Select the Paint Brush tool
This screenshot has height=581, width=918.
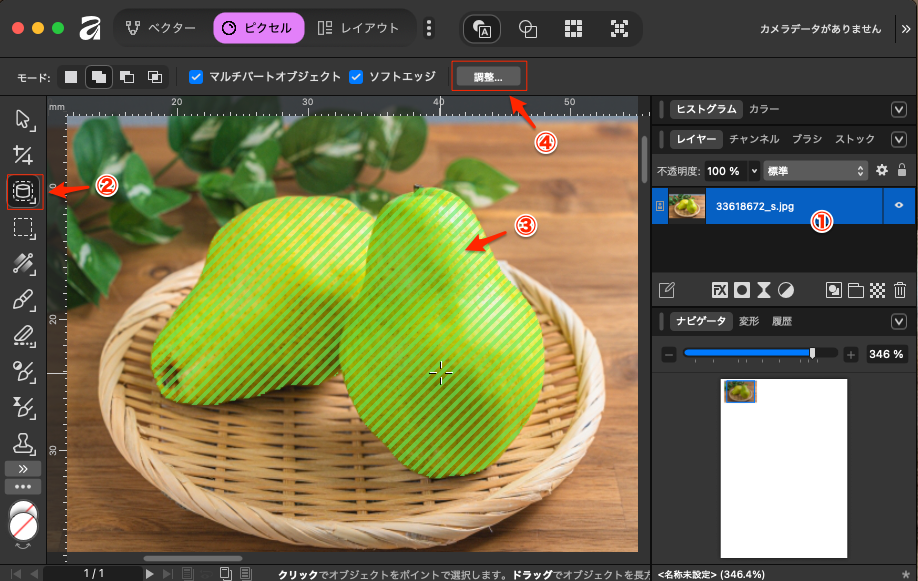pyautogui.click(x=23, y=299)
